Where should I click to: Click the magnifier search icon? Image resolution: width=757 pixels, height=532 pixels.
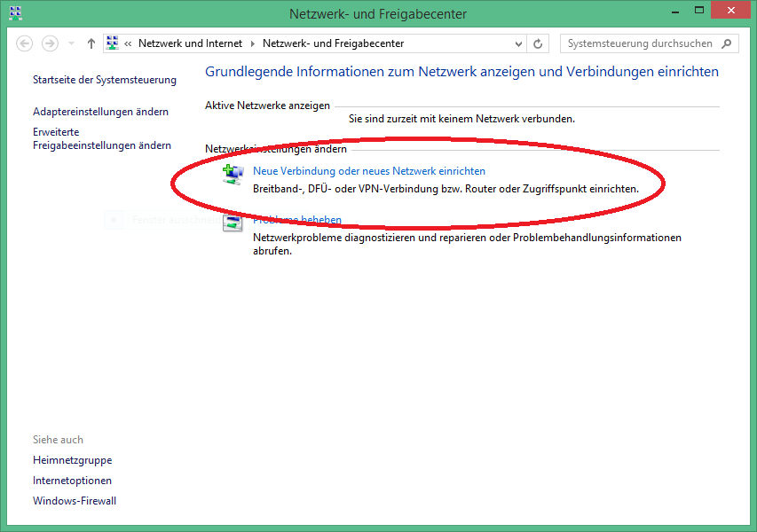(727, 44)
